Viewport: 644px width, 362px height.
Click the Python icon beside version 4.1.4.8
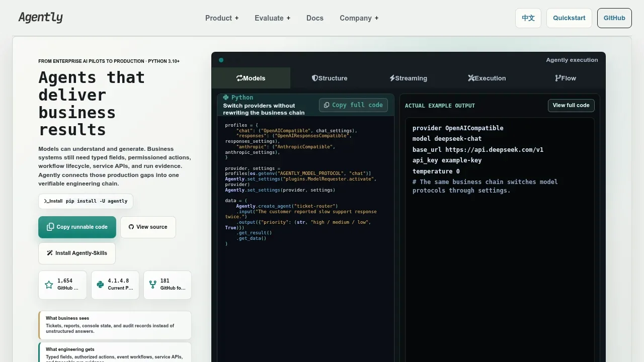point(100,285)
